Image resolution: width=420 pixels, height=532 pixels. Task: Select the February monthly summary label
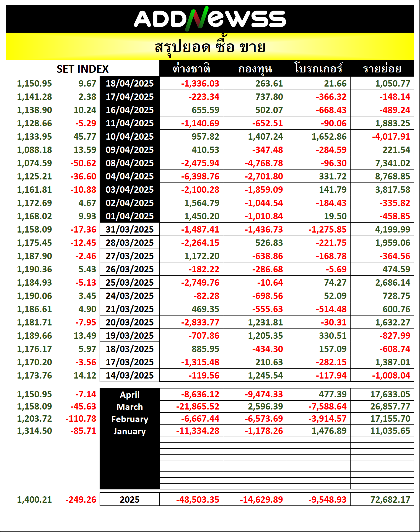tap(129, 419)
